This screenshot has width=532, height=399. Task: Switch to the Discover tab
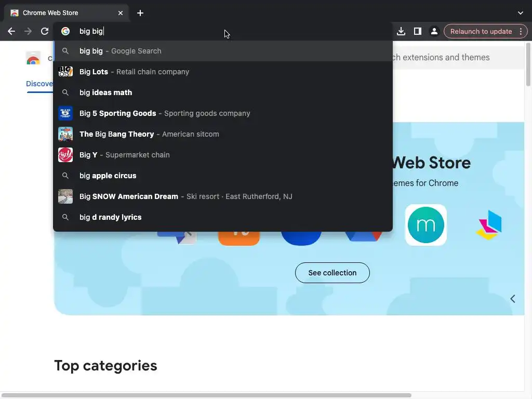tap(39, 84)
